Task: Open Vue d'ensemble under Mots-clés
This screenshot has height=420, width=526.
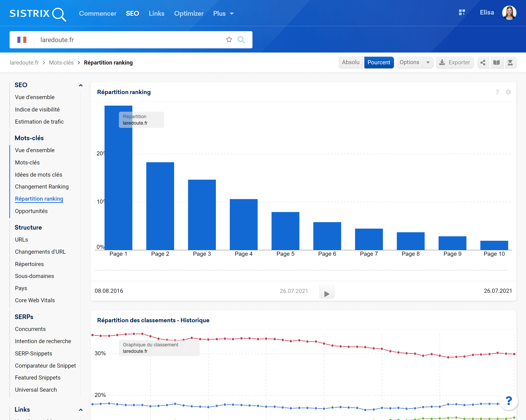Action: (x=35, y=150)
